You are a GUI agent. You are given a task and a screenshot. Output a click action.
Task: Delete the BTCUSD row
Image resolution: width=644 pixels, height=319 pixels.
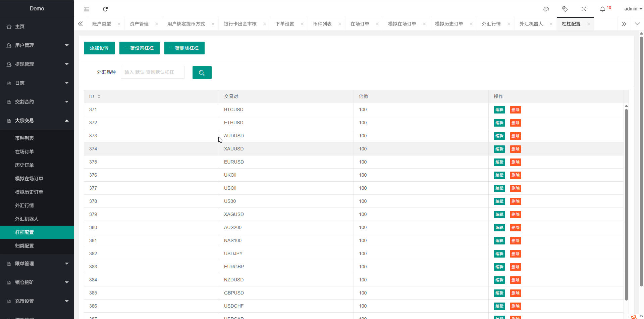(x=515, y=110)
